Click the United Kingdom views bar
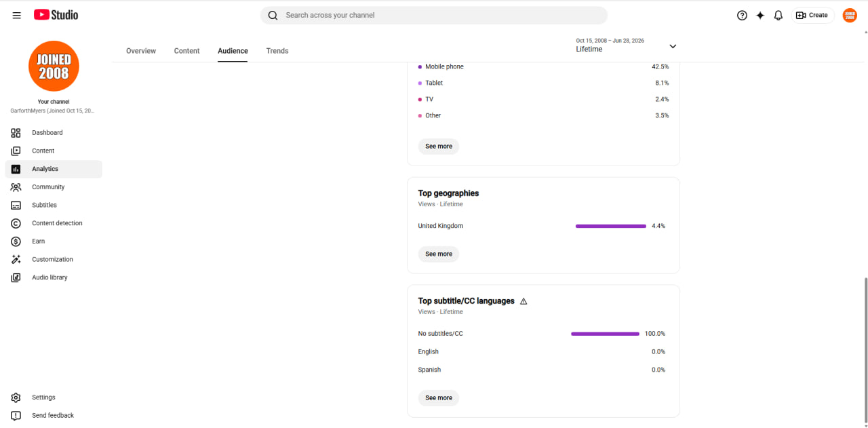The width and height of the screenshot is (868, 428). coord(611,226)
